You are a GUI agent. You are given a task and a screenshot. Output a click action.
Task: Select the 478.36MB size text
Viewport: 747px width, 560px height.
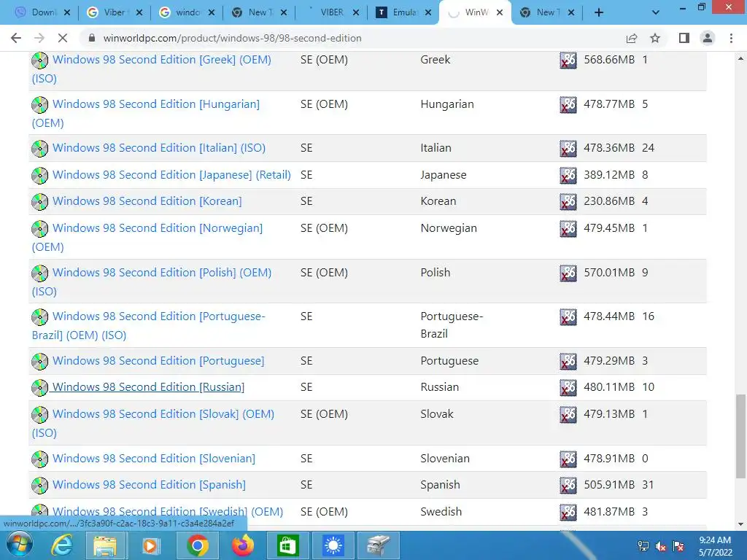[x=609, y=147]
